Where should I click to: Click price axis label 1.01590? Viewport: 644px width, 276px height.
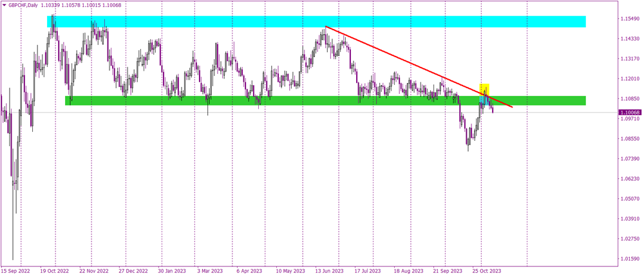630,259
